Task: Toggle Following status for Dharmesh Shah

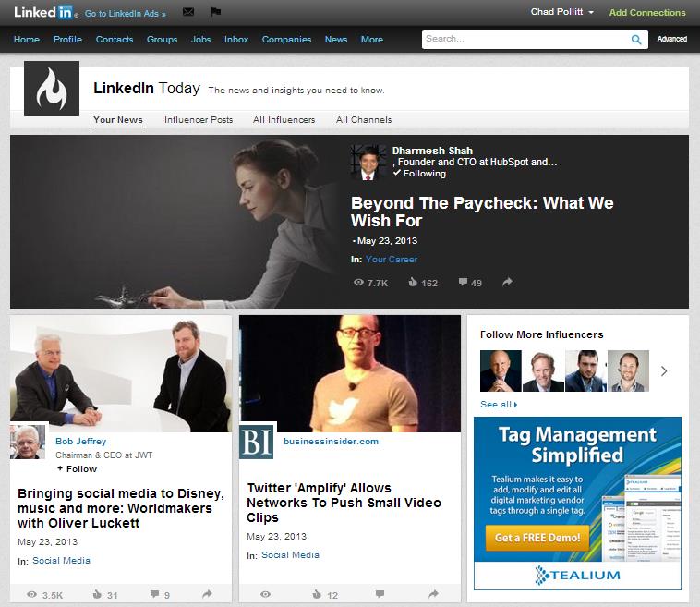Action: coord(419,174)
